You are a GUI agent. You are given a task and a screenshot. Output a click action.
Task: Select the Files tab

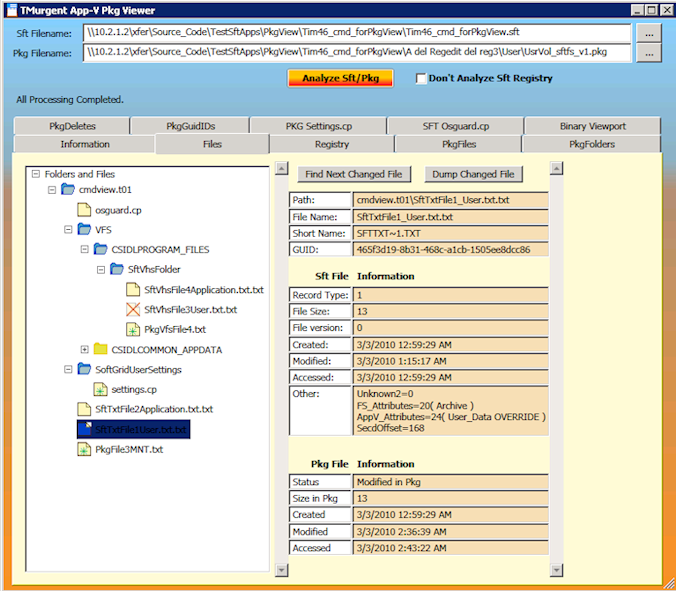(212, 144)
